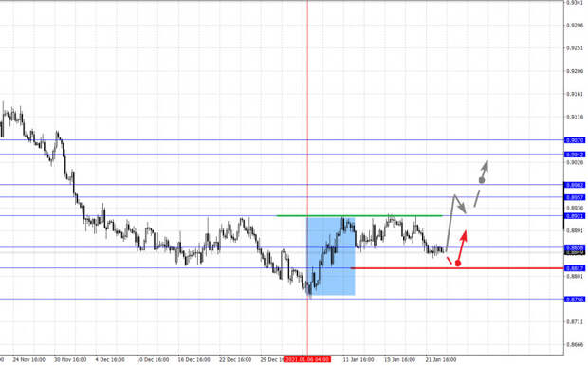Select the 11 Jan 16:00 time axis label

[x=358, y=359]
